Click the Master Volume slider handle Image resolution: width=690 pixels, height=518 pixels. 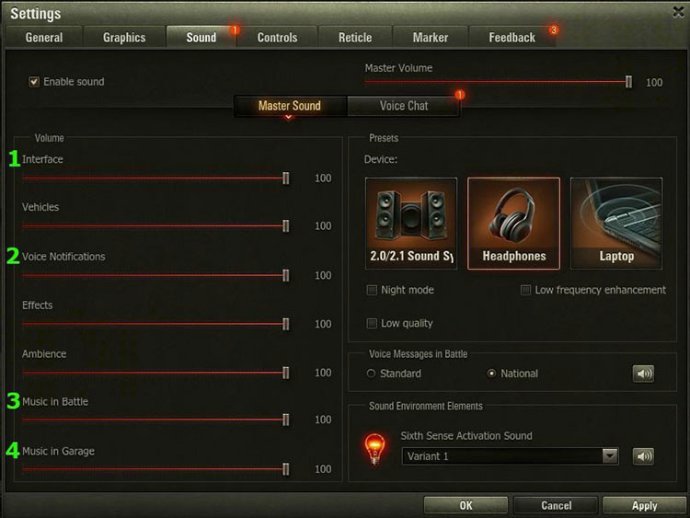[x=629, y=82]
